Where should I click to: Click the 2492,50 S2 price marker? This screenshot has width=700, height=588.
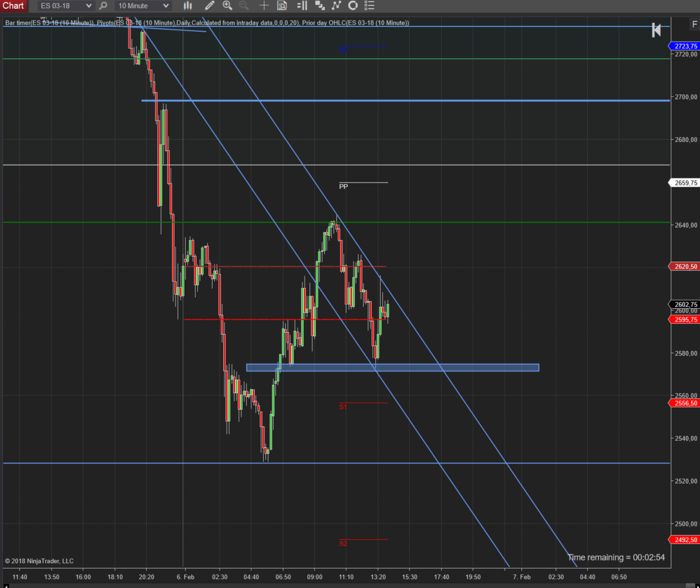click(685, 540)
